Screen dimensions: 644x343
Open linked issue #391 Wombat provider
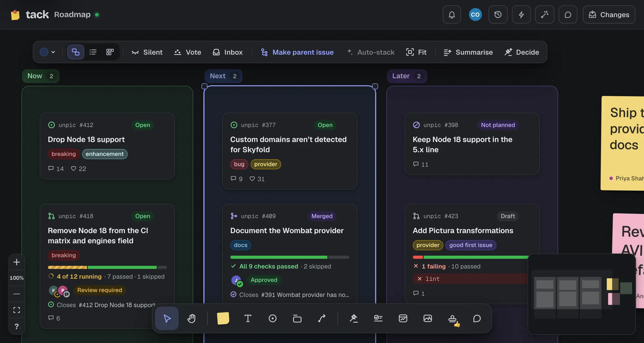pyautogui.click(x=290, y=294)
